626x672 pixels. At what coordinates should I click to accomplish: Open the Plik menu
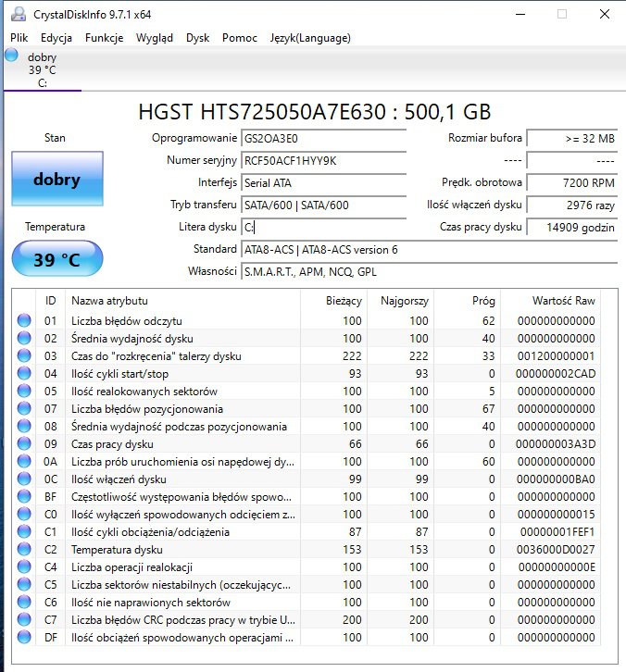click(19, 38)
